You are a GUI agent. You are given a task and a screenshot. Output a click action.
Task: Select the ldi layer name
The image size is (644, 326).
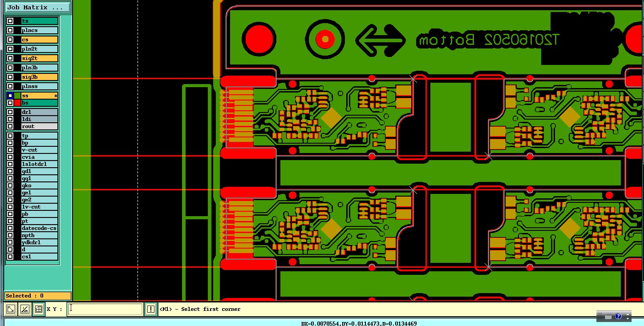pyautogui.click(x=40, y=119)
